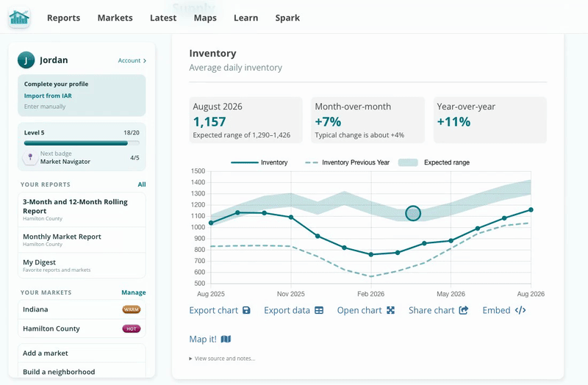Click the Embed code brackets icon
Viewport: 588px width, 385px height.
click(x=520, y=310)
